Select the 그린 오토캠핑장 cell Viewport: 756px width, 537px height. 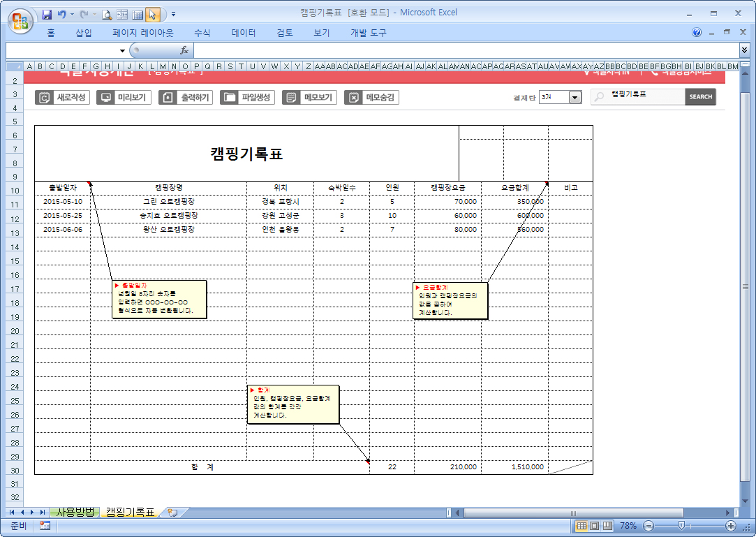[169, 202]
